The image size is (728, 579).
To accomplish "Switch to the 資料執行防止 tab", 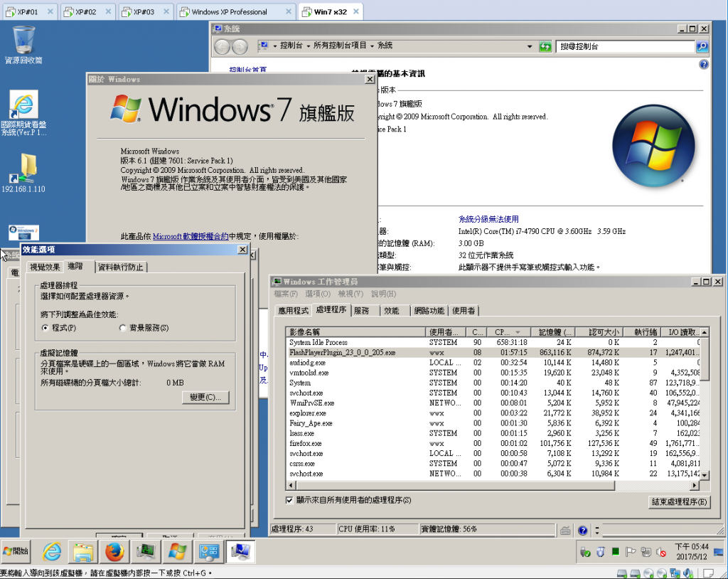I will click(x=121, y=267).
